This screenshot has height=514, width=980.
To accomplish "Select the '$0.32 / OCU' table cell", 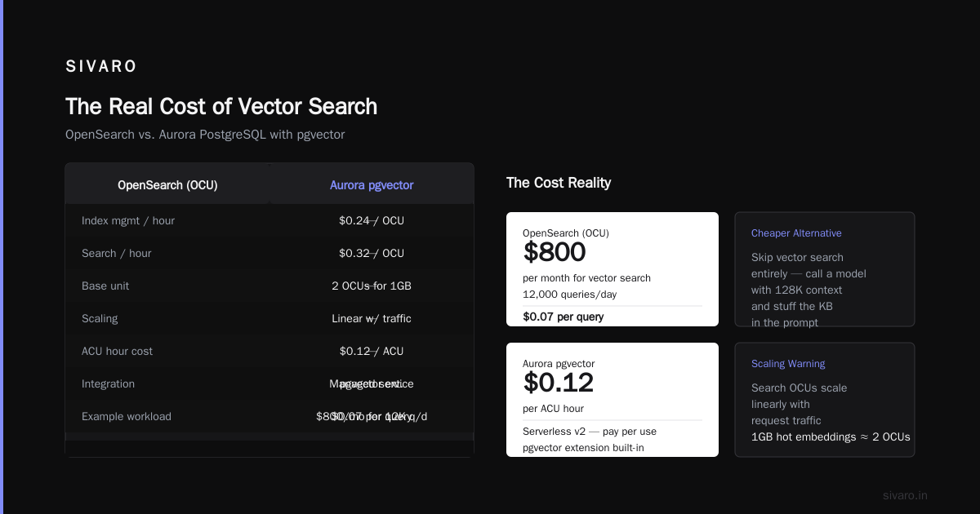I will [x=372, y=253].
